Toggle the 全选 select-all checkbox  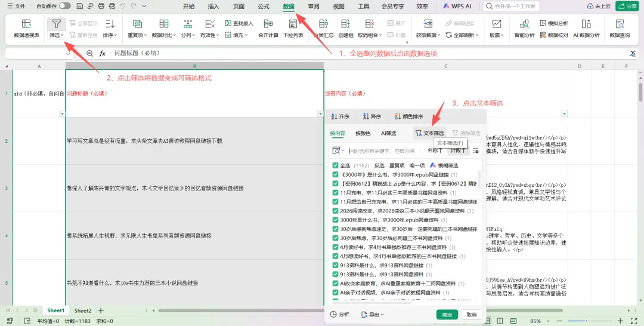click(x=335, y=165)
